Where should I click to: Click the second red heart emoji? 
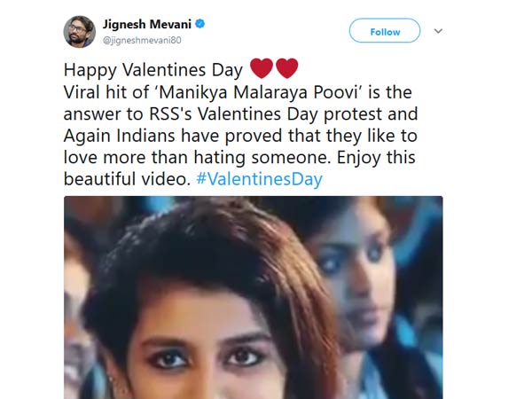286,68
